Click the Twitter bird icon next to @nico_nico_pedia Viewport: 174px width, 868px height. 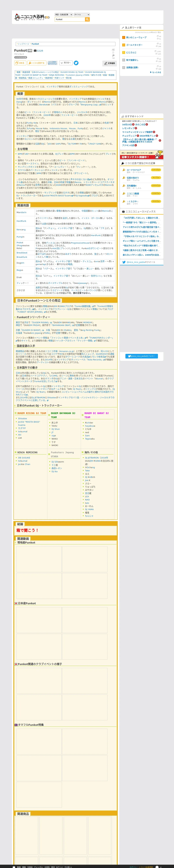pyautogui.click(x=124, y=262)
